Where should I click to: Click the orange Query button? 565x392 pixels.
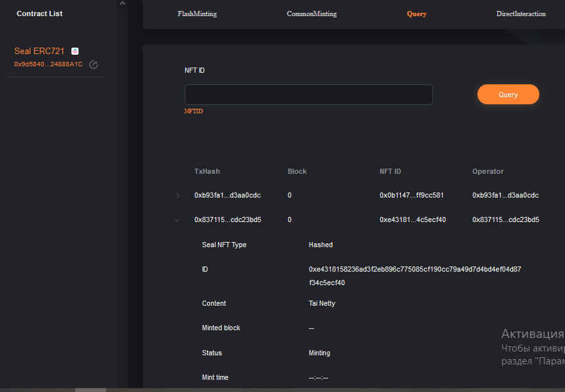pos(508,95)
